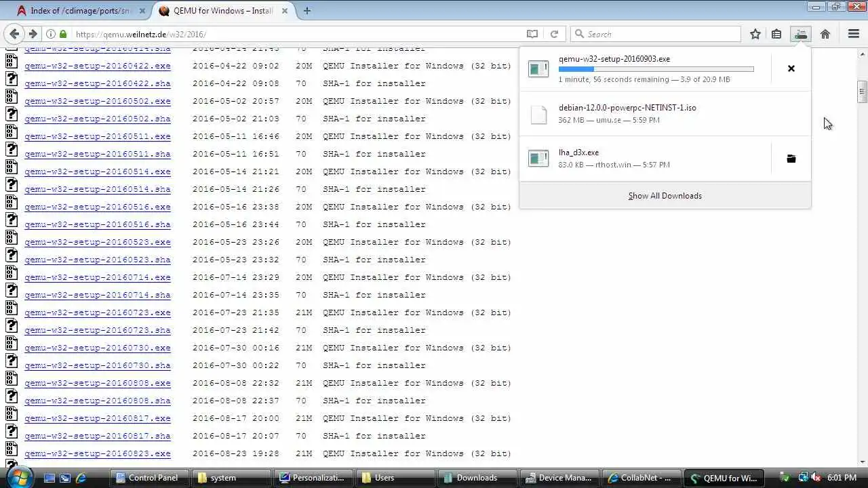
Task: Download qemu-w32-setup-20160823.exe
Action: click(x=98, y=453)
